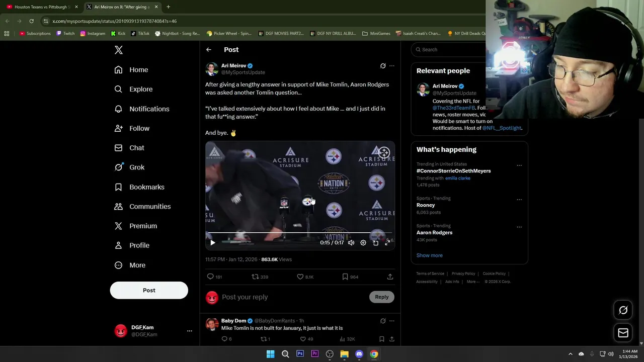Open more options for ConnorStorrie trend
The image size is (644, 362).
point(519,165)
